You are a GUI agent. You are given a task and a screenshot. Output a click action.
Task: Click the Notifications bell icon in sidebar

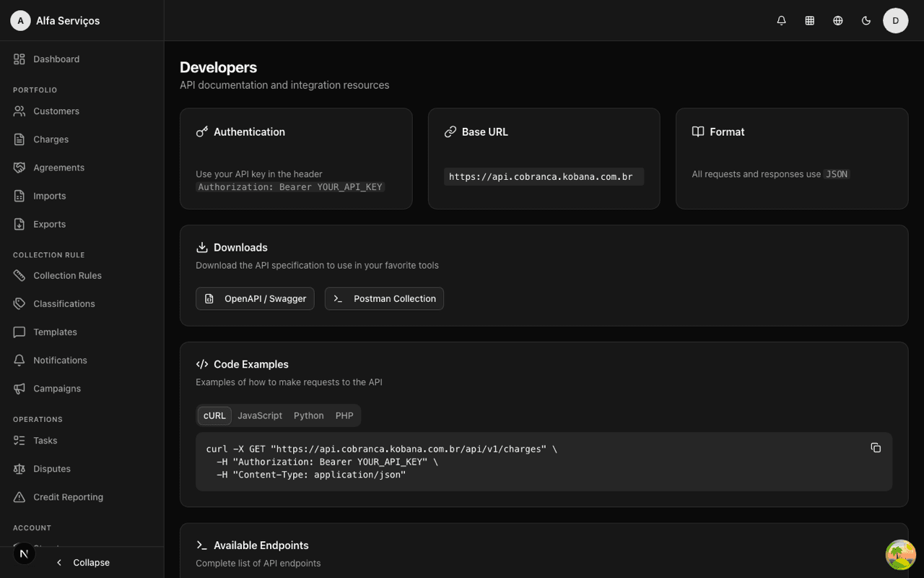coord(19,360)
